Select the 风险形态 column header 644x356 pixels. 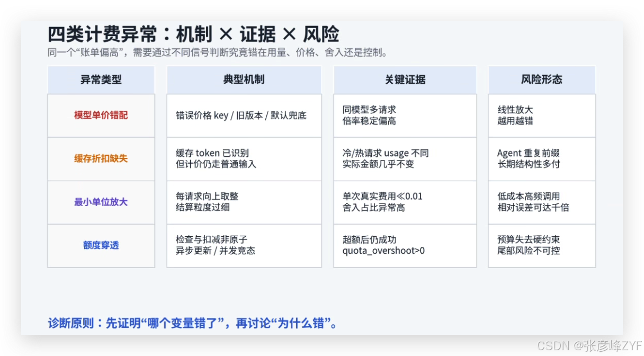coord(542,80)
